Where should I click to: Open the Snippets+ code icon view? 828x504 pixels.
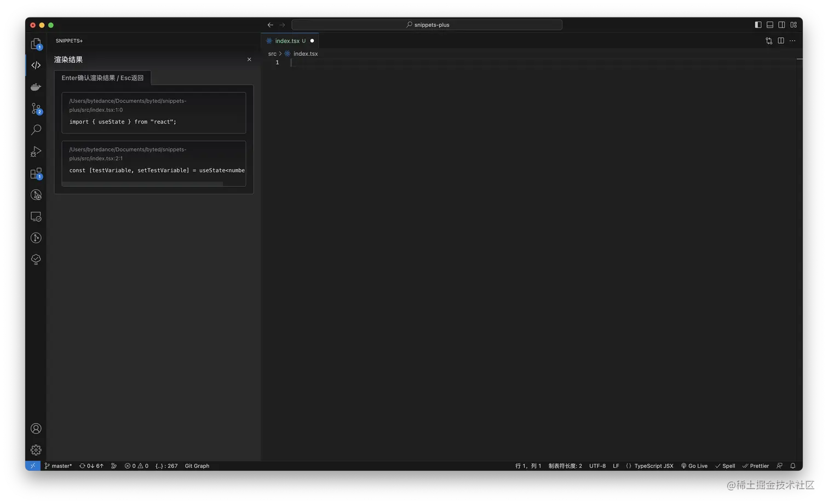coord(36,65)
